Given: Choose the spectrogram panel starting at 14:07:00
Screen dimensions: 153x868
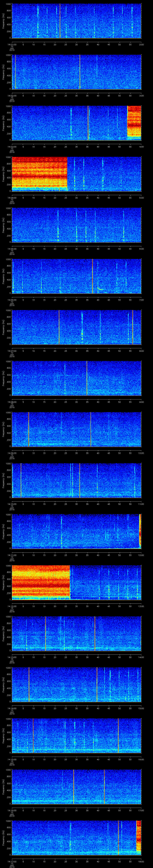Looking at the screenshot, I should tap(76, 327).
